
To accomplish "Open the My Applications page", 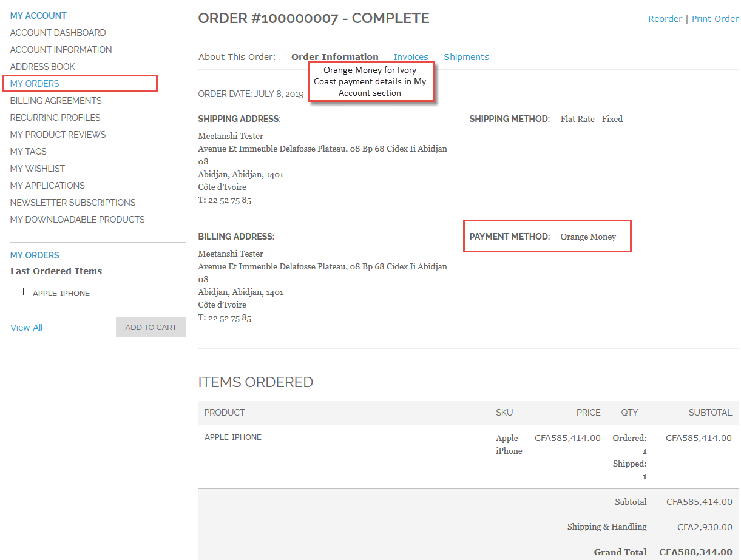I will point(47,185).
